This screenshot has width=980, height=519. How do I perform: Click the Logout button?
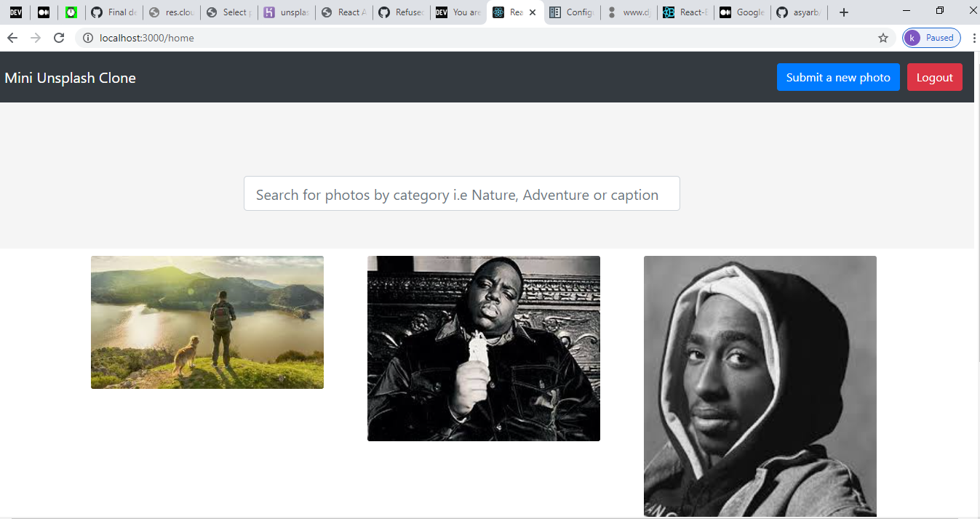935,77
